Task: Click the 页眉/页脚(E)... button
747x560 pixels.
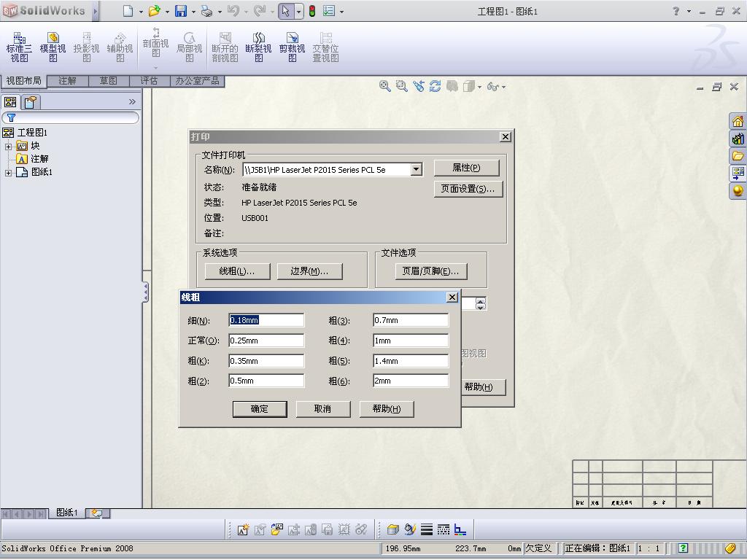Action: pyautogui.click(x=430, y=271)
